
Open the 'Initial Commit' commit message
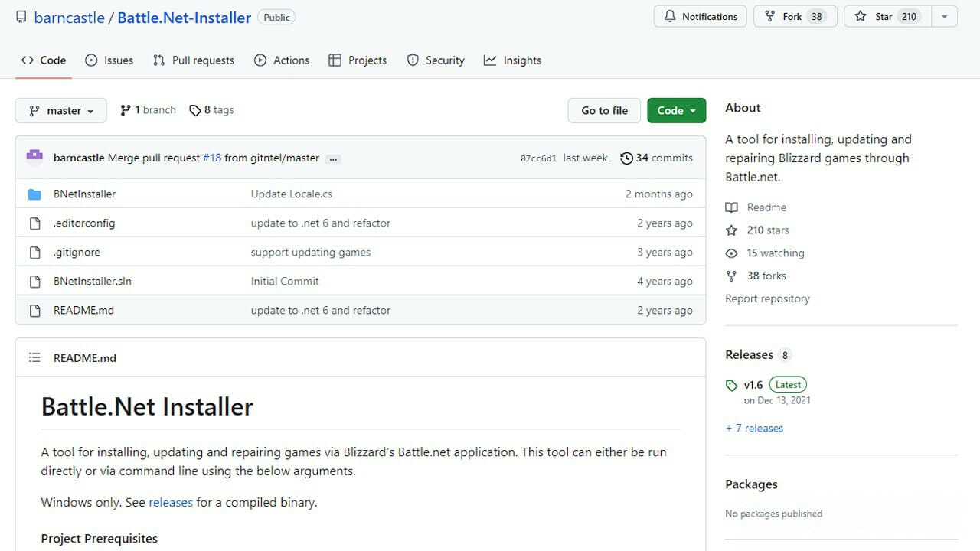click(285, 282)
